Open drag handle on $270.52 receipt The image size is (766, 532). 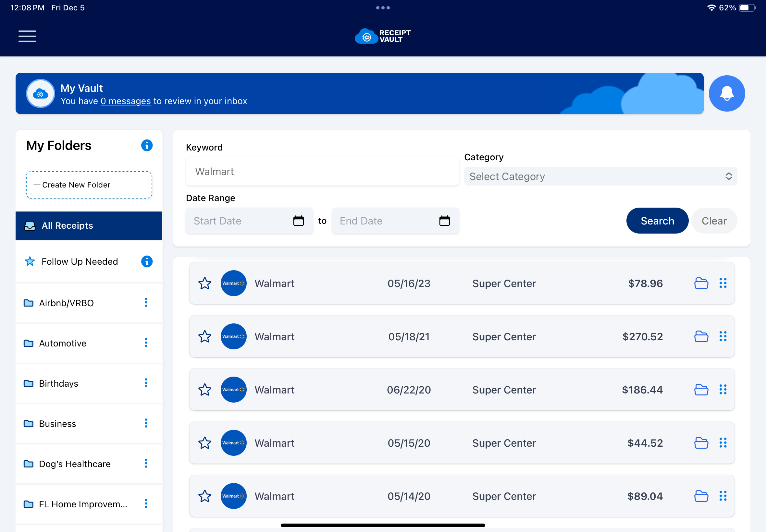(x=723, y=336)
